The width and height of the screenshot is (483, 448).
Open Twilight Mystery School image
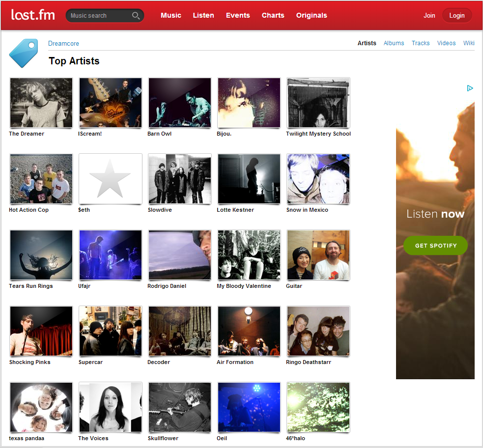[318, 103]
